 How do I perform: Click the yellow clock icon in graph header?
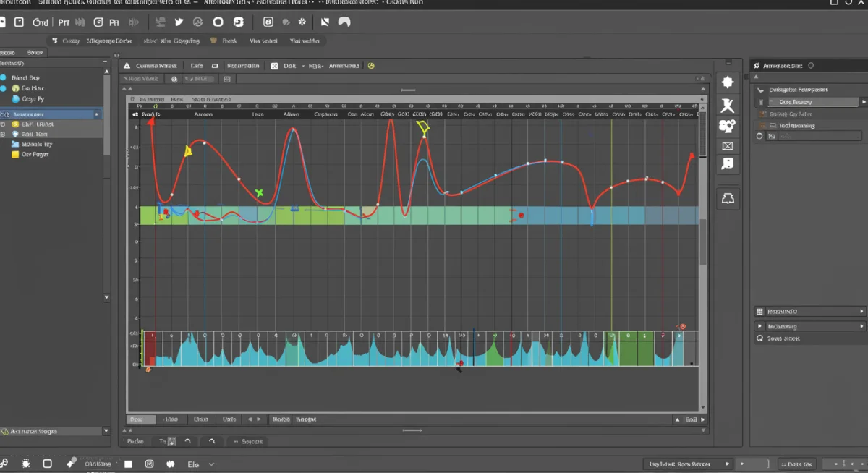[371, 66]
